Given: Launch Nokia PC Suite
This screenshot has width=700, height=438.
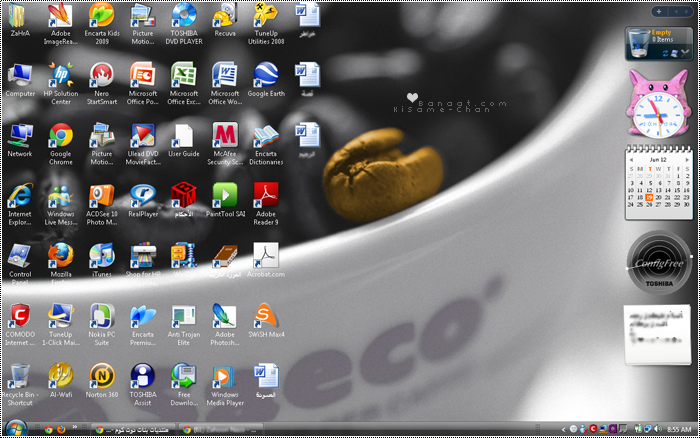Looking at the screenshot, I should 102,317.
